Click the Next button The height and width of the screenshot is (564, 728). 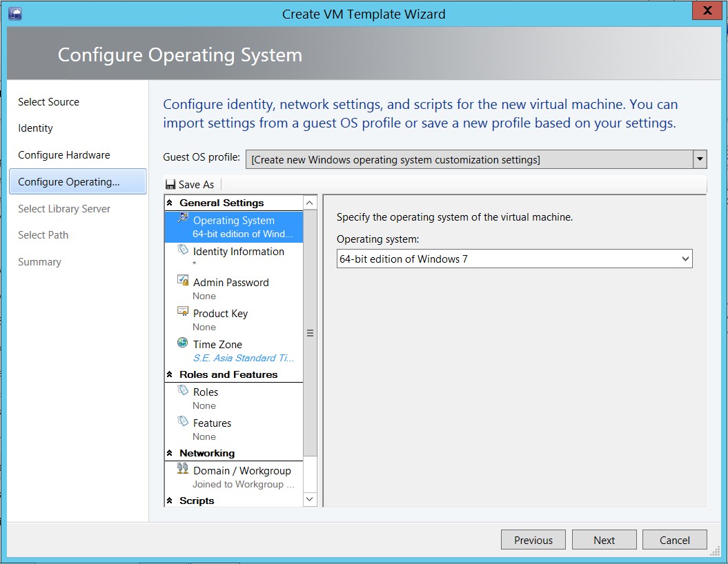click(x=604, y=540)
